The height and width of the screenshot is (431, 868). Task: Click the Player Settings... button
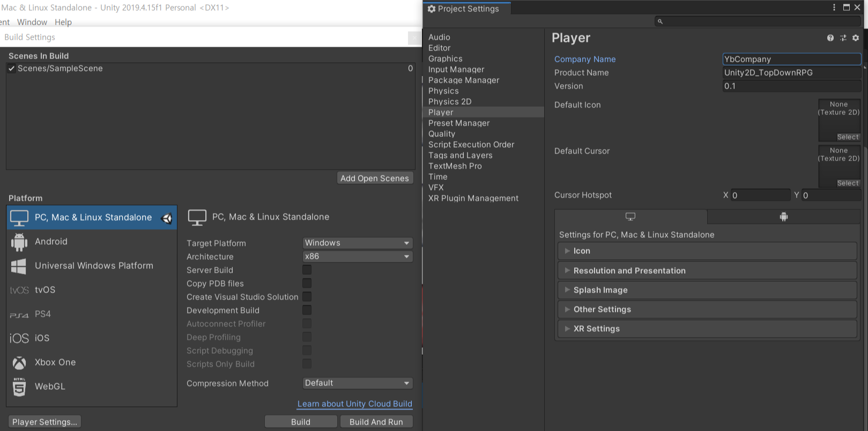44,422
